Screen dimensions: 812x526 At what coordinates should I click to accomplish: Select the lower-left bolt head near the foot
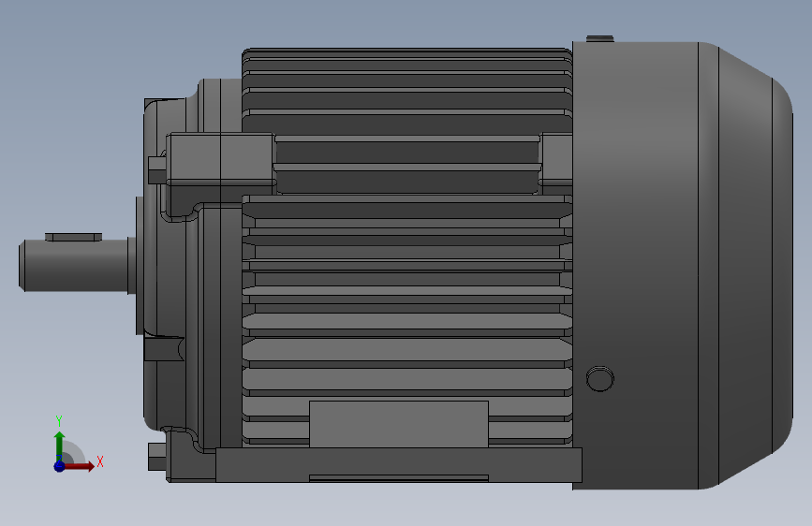click(157, 457)
